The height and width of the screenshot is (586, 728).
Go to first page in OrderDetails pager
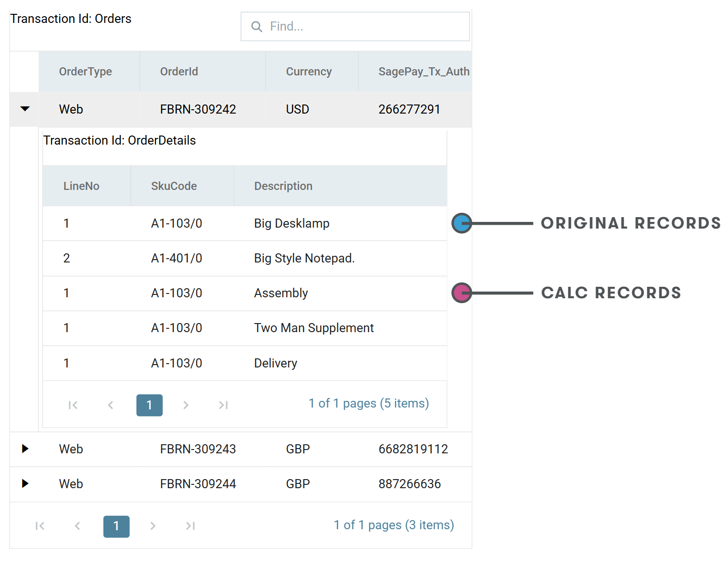pos(73,405)
